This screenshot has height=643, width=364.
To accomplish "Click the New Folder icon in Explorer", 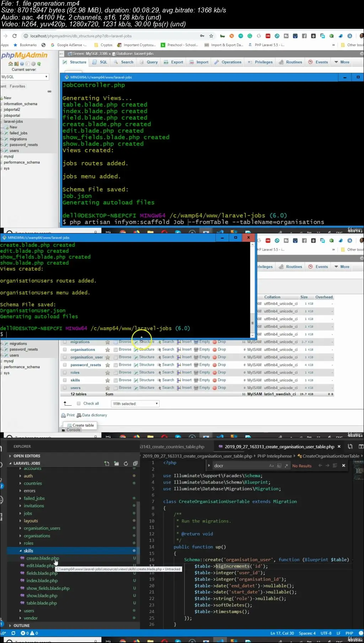I will click(x=116, y=464).
